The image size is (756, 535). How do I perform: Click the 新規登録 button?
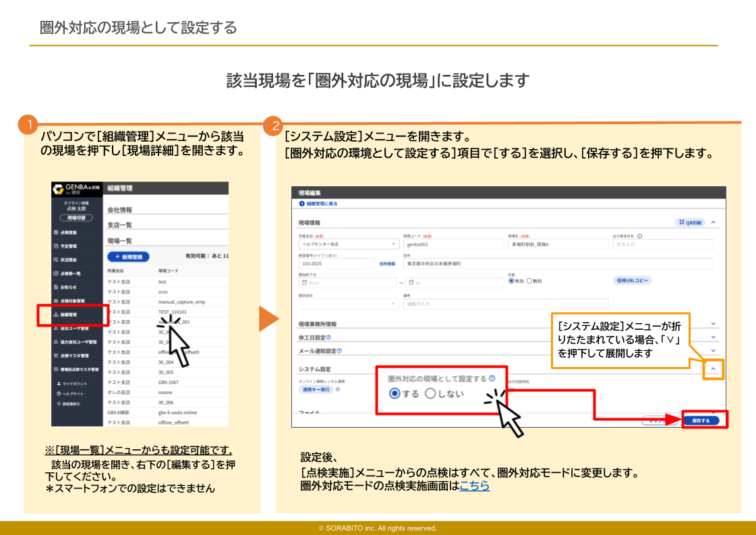128,257
